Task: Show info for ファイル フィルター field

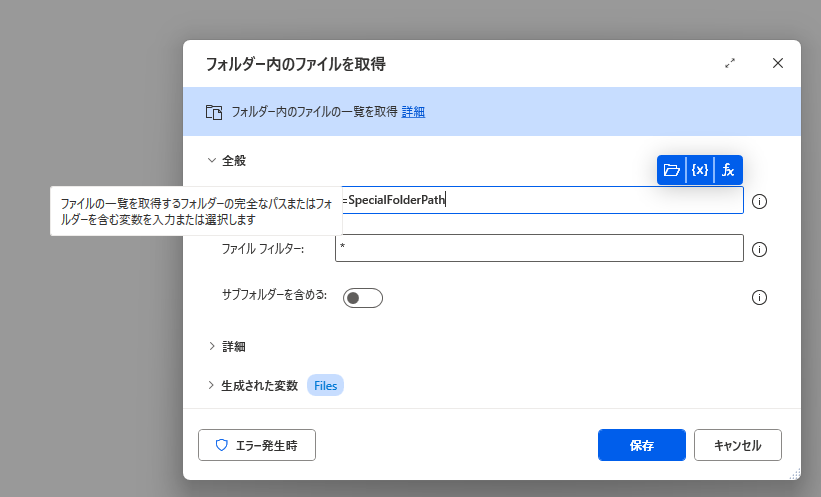Action: (x=759, y=249)
